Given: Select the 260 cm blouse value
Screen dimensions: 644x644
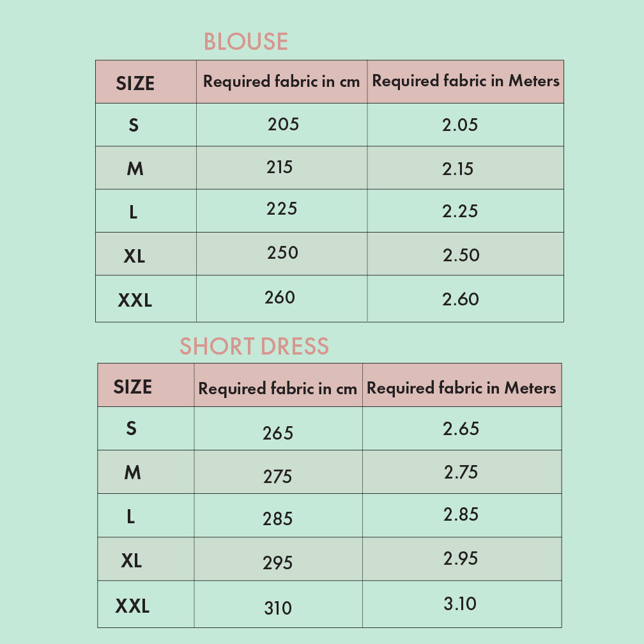Looking at the screenshot, I should [x=280, y=297].
